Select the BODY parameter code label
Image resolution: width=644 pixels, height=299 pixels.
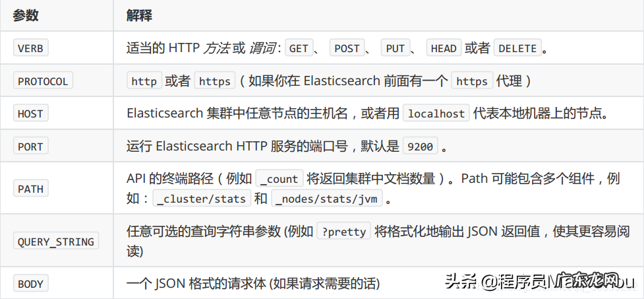(x=31, y=283)
